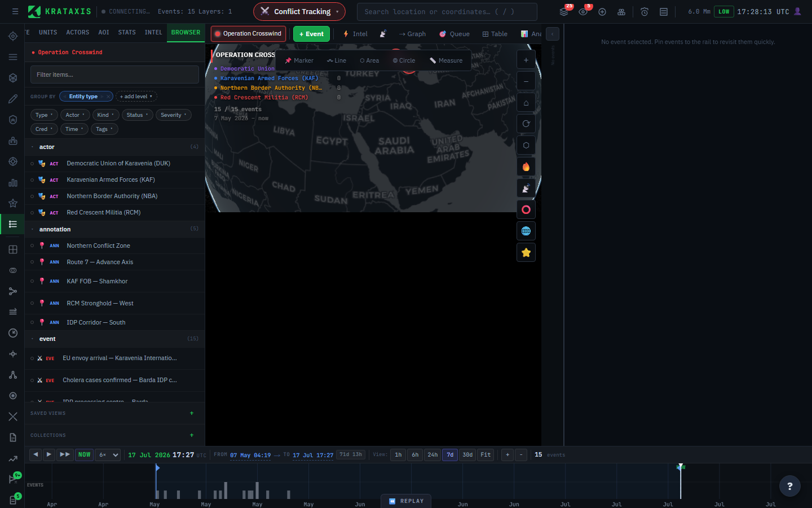This screenshot has width=812, height=508.
Task: Toggle selection circle for KAF FOB — Shamkhor
Action: [32, 281]
